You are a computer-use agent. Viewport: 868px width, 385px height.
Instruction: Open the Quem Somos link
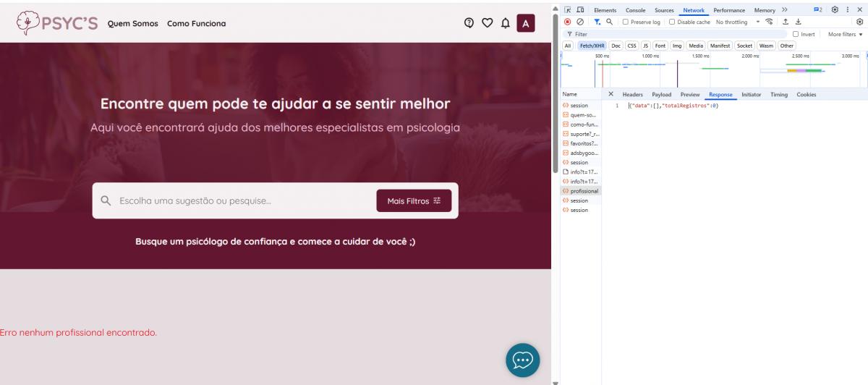pos(132,23)
